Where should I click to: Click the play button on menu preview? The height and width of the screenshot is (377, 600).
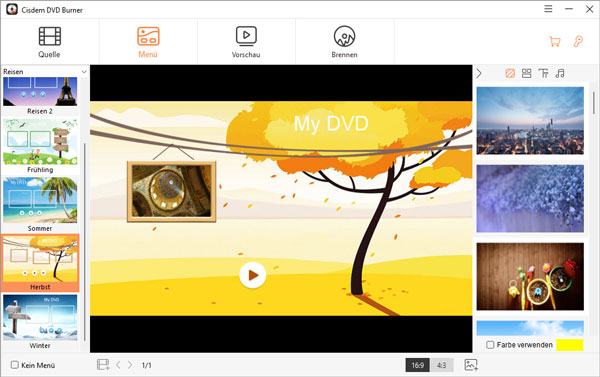[253, 275]
